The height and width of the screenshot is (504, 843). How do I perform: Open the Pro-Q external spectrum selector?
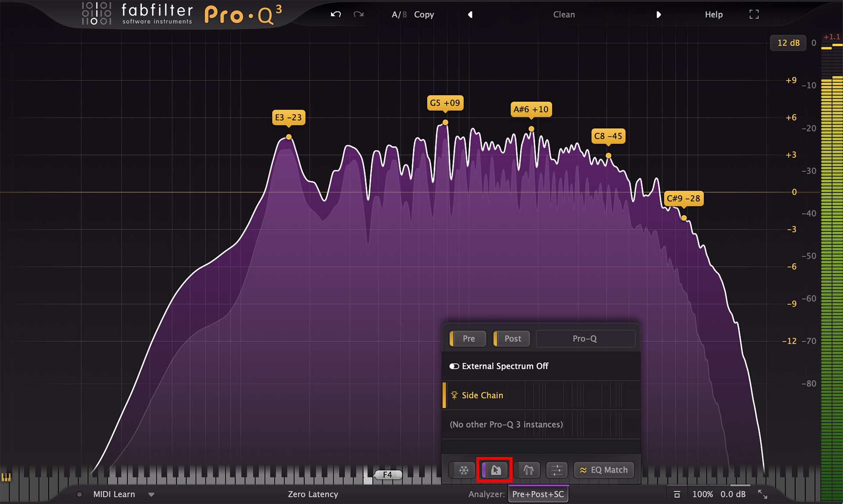pyautogui.click(x=585, y=339)
